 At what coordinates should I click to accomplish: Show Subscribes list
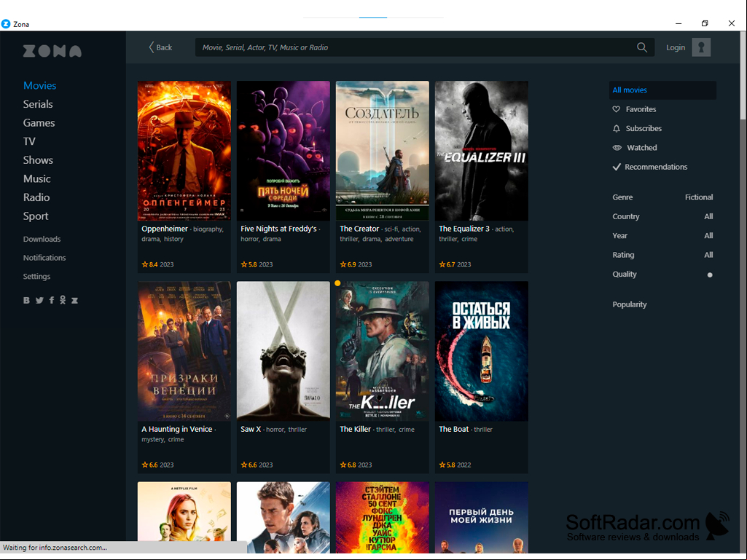[x=644, y=129]
